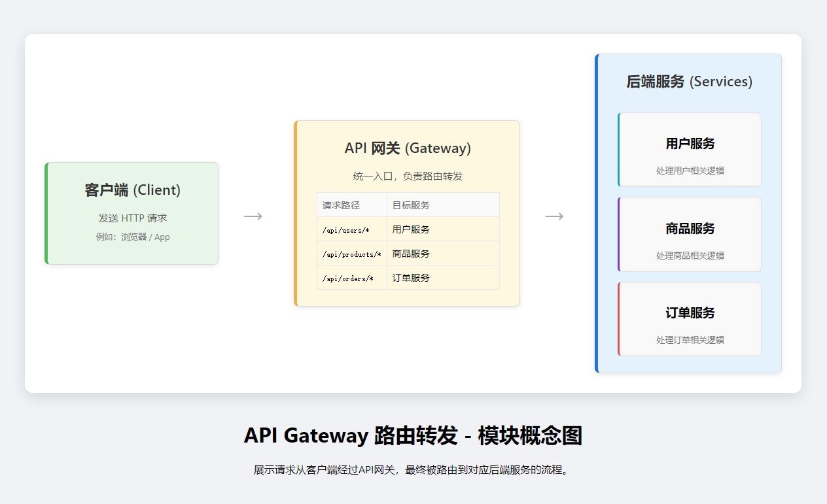The image size is (827, 504).
Task: Click the 统一入口，负责路由转发 subtitle
Action: pyautogui.click(x=407, y=175)
